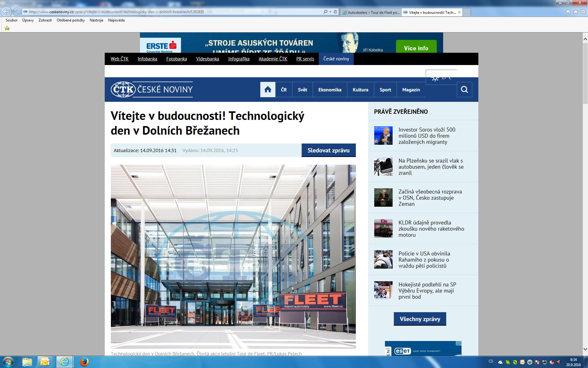Click the CS language indicator in tray
The width and height of the screenshot is (588, 368).
[x=491, y=361]
